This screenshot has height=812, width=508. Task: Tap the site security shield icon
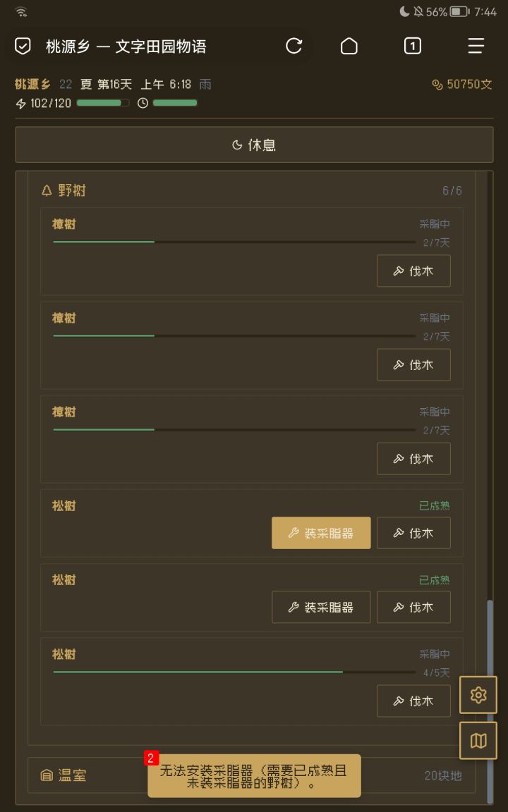pos(23,47)
